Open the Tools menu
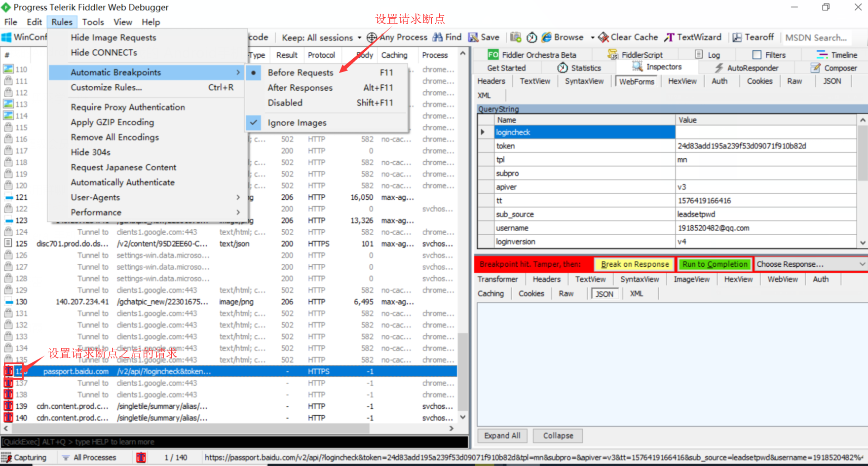This screenshot has height=466, width=868. click(93, 22)
